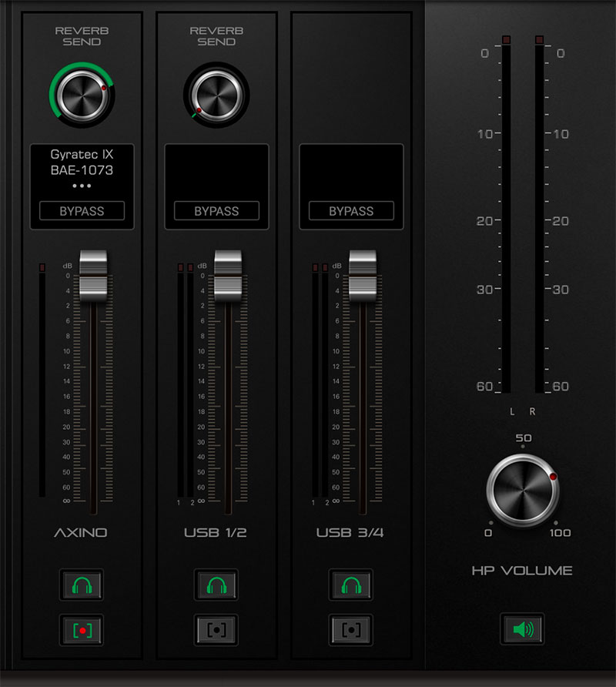The width and height of the screenshot is (616, 687).
Task: Arm recording on USB 3/4 channel
Action: (x=351, y=629)
